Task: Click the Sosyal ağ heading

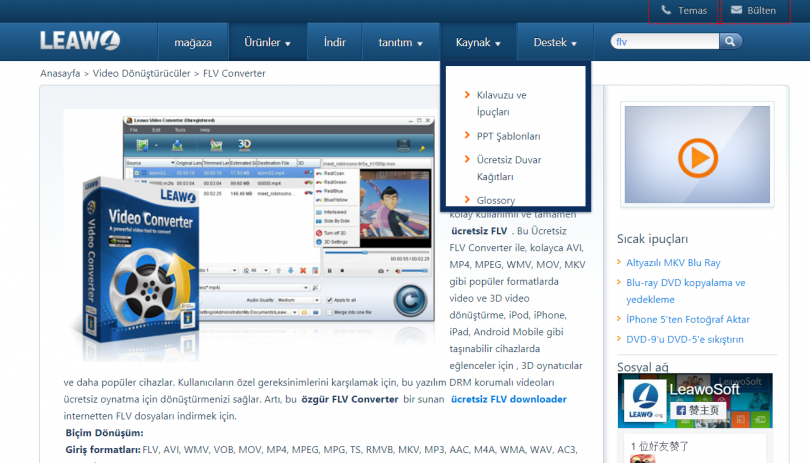Action: pyautogui.click(x=643, y=367)
